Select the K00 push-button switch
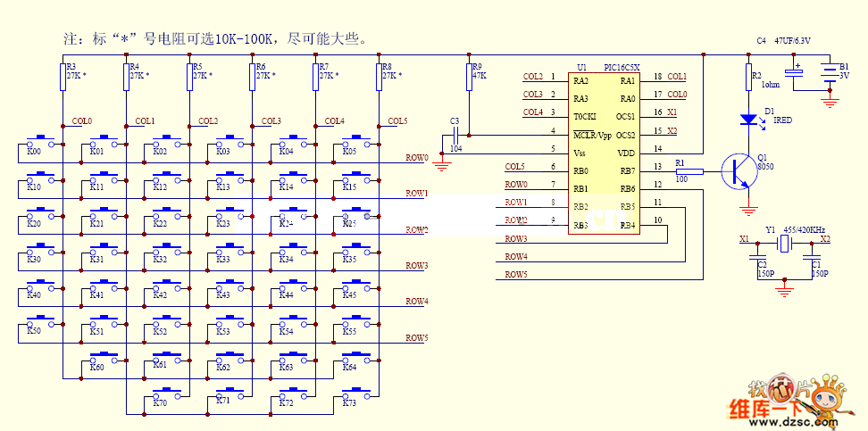Viewport: 868px width, 431px height. pyautogui.click(x=38, y=143)
